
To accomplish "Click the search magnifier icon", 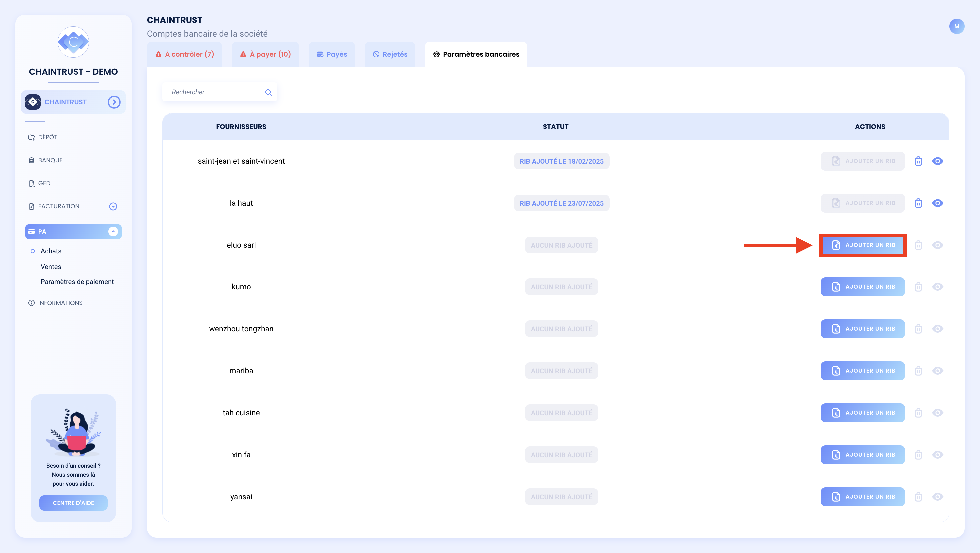I will pyautogui.click(x=269, y=92).
